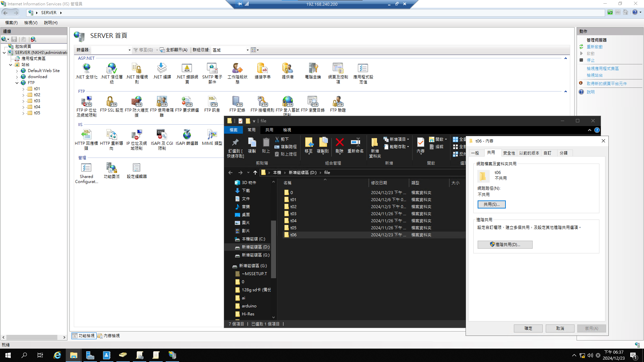The height and width of the screenshot is (362, 644).
Task: Click 檢視應用程式集區 link
Action: click(x=602, y=68)
